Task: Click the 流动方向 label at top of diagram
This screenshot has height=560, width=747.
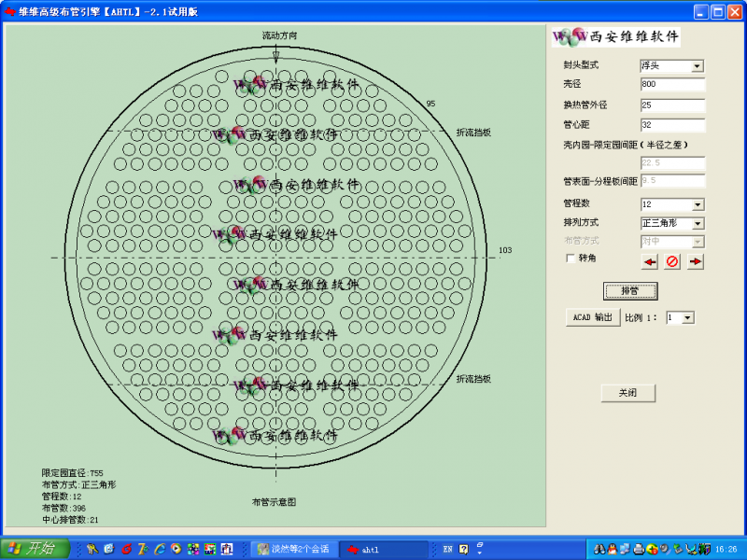Action: (279, 35)
